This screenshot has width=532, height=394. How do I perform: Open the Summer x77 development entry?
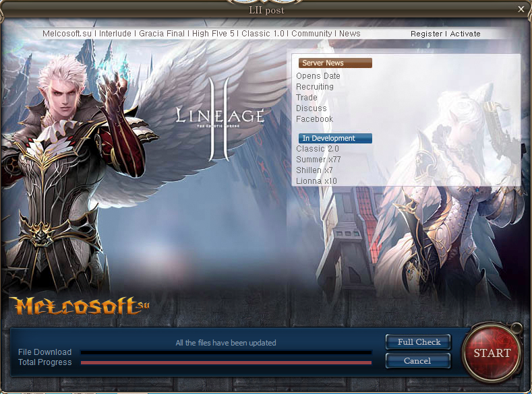(318, 160)
